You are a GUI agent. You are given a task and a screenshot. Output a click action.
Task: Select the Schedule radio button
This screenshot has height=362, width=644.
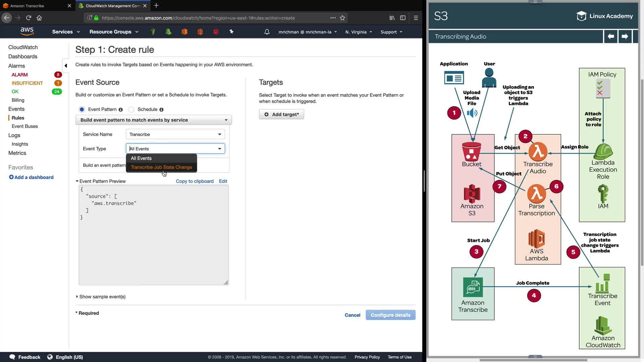pos(131,109)
